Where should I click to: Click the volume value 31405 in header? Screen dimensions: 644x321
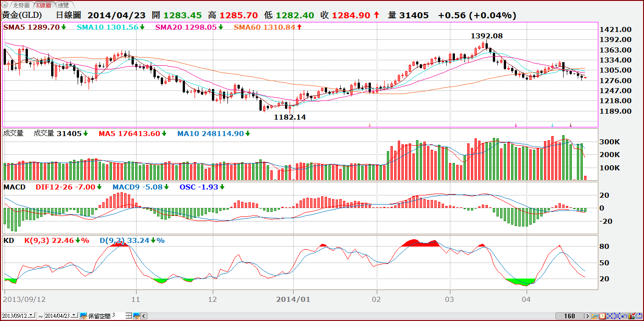(x=414, y=15)
